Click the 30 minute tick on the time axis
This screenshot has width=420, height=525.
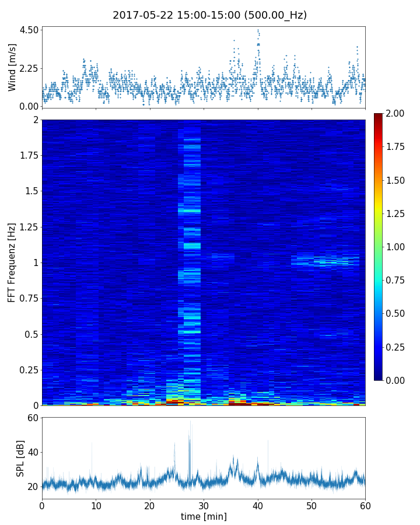click(x=204, y=505)
